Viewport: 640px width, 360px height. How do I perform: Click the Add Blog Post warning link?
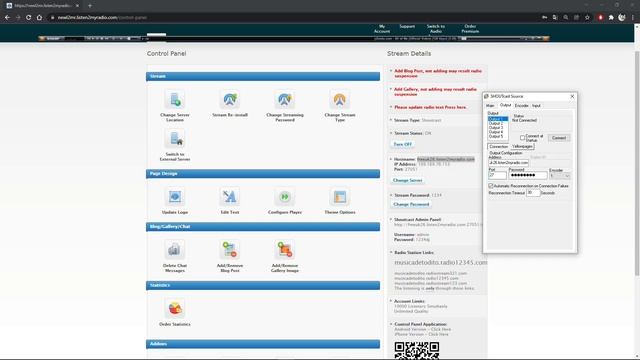(438, 73)
